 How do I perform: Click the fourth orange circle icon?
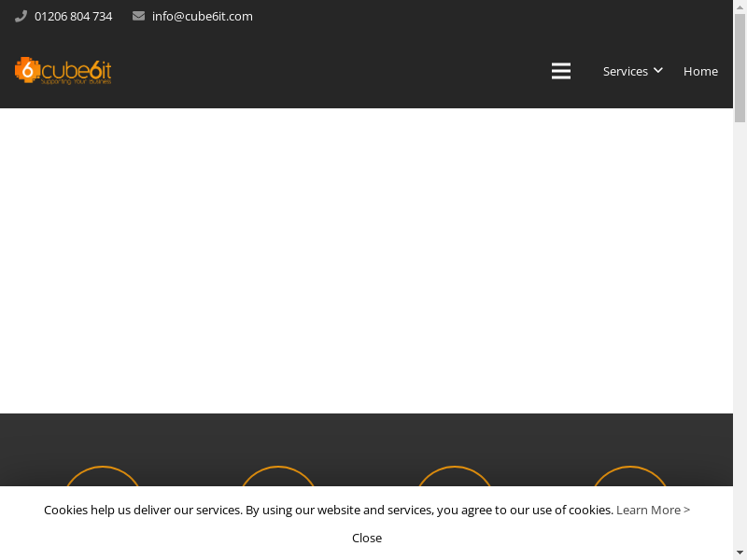click(630, 477)
